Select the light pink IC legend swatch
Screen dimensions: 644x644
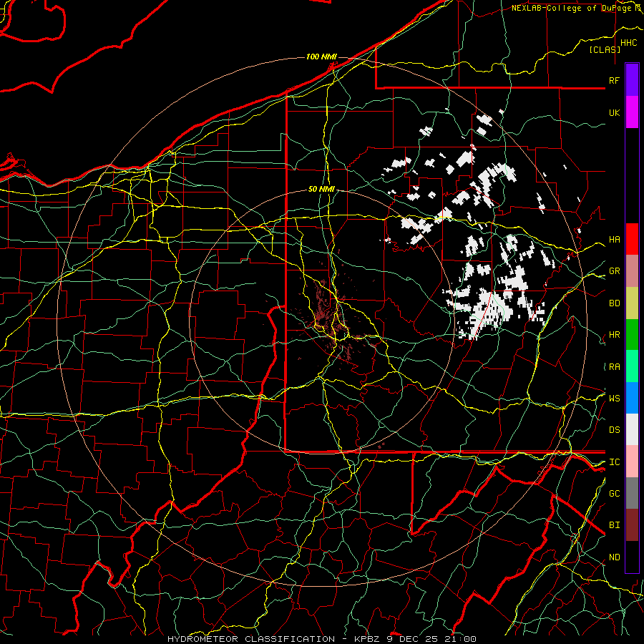click(632, 462)
